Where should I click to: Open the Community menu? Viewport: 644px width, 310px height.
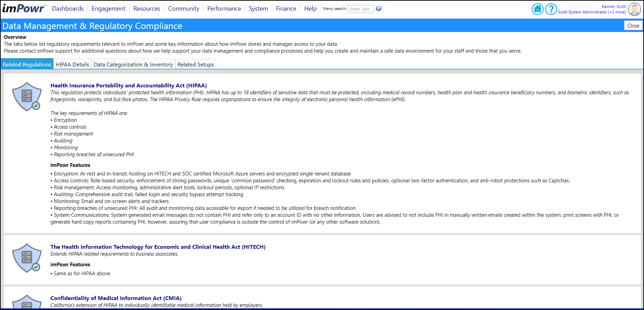coord(184,9)
